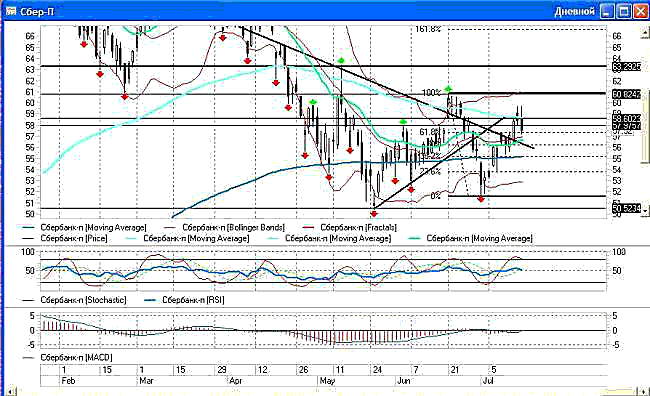Click the green fractal arrow above the 100% level
This screenshot has height=396, width=650.
[x=448, y=88]
